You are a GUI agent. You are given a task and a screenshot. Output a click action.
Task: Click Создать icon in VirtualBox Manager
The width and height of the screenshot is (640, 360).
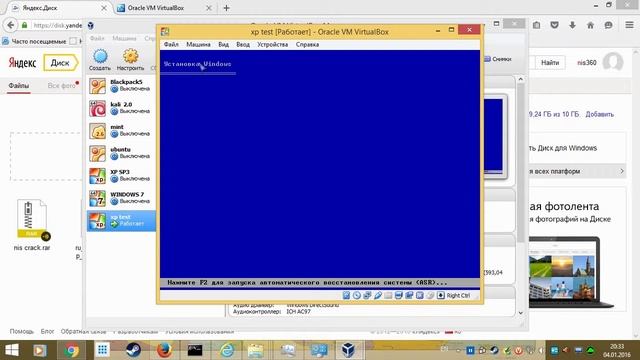(x=100, y=56)
